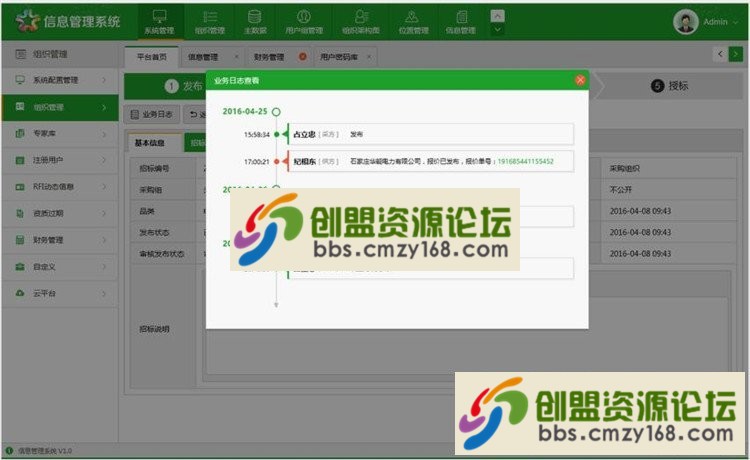Click the info icon in the status bar
750x460 pixels.
(9, 450)
